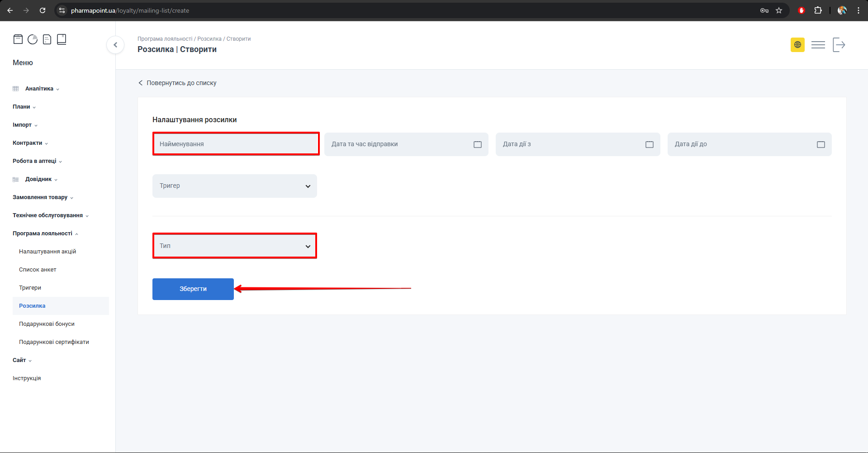The height and width of the screenshot is (453, 868).
Task: Open the hamburger menu icon at top right
Action: click(818, 45)
